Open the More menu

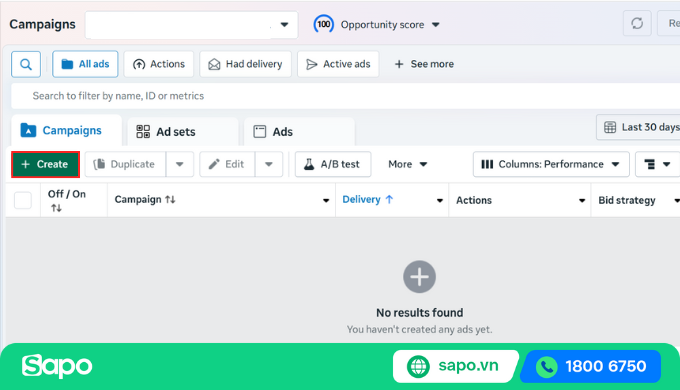pos(408,164)
